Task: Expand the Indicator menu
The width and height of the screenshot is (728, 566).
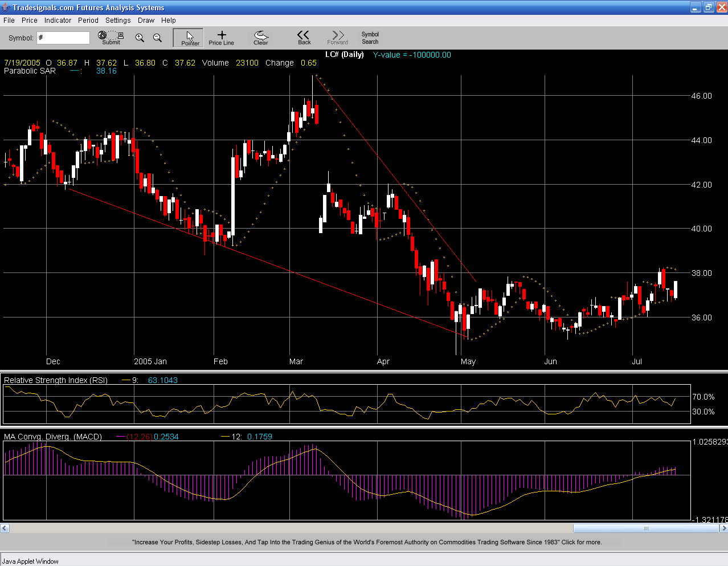Action: pyautogui.click(x=58, y=21)
